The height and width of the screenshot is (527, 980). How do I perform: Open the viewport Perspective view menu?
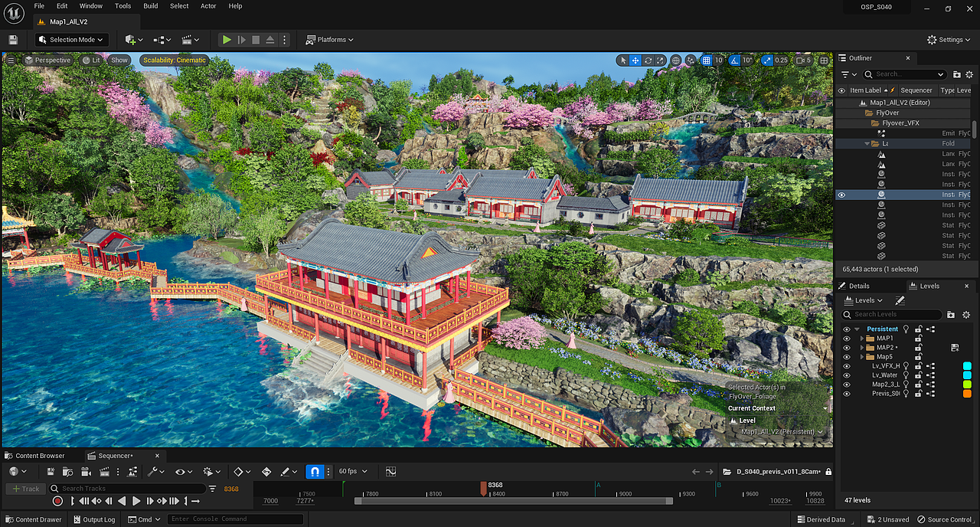tap(47, 60)
